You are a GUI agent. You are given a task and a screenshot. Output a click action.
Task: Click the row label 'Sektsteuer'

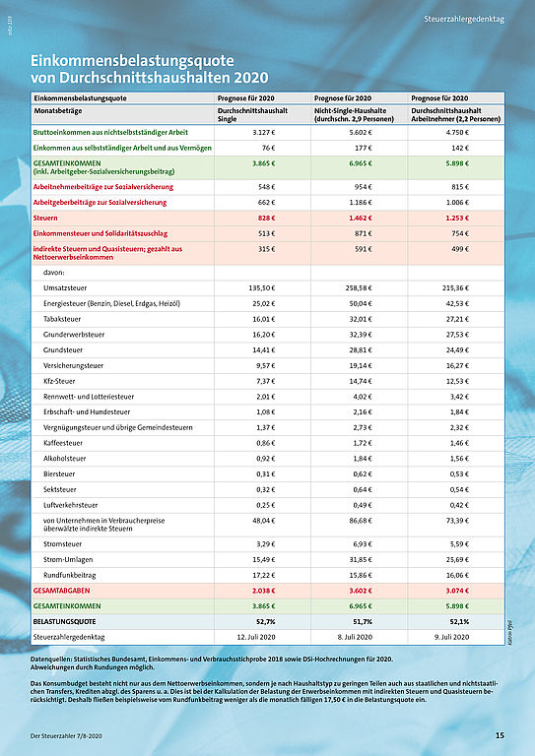[x=60, y=489]
